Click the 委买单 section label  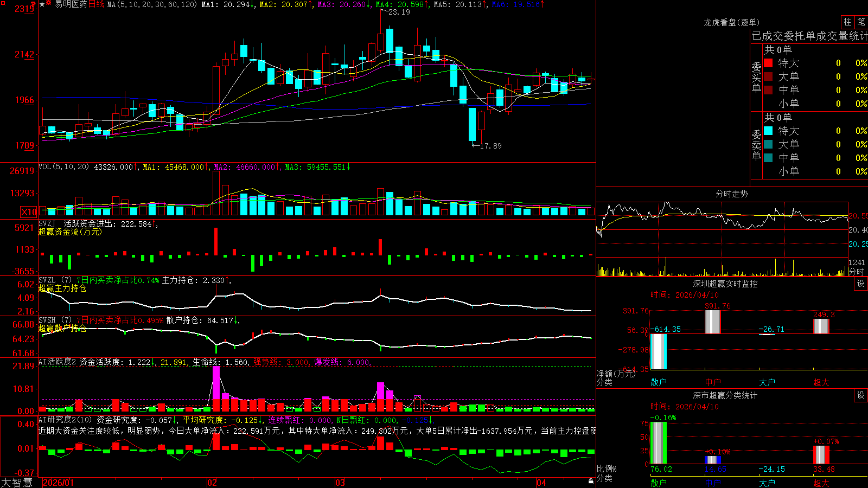click(756, 78)
